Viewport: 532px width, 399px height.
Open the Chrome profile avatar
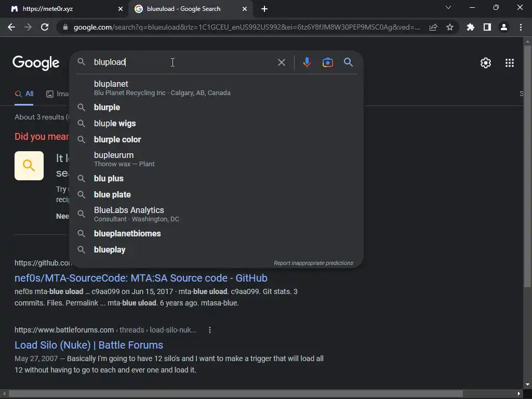click(x=504, y=27)
